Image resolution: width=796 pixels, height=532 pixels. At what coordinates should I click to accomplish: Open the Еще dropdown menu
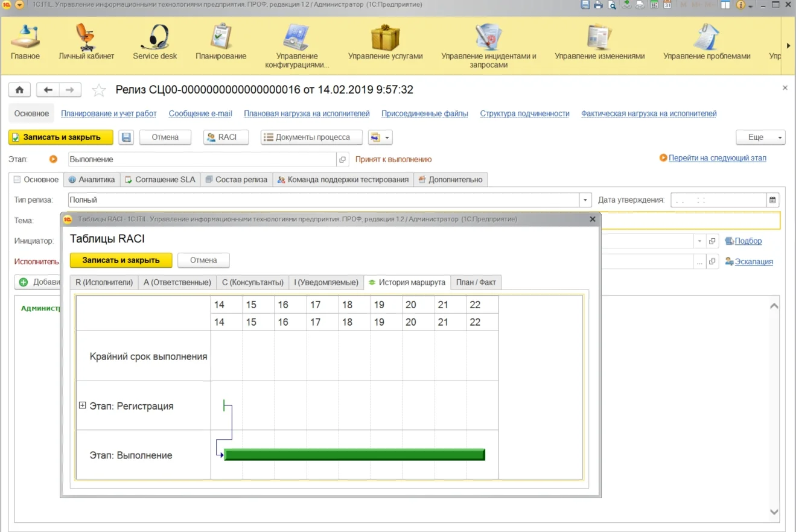(760, 138)
